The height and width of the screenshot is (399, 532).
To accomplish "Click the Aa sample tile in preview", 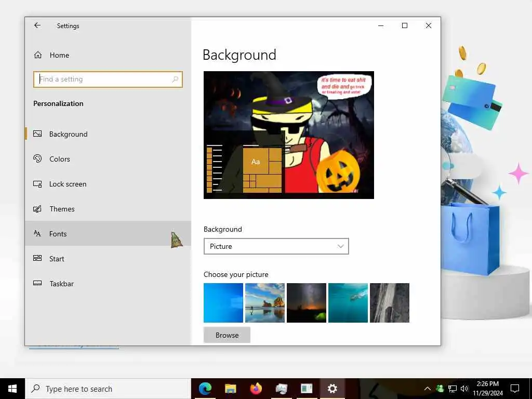I will coord(256,162).
